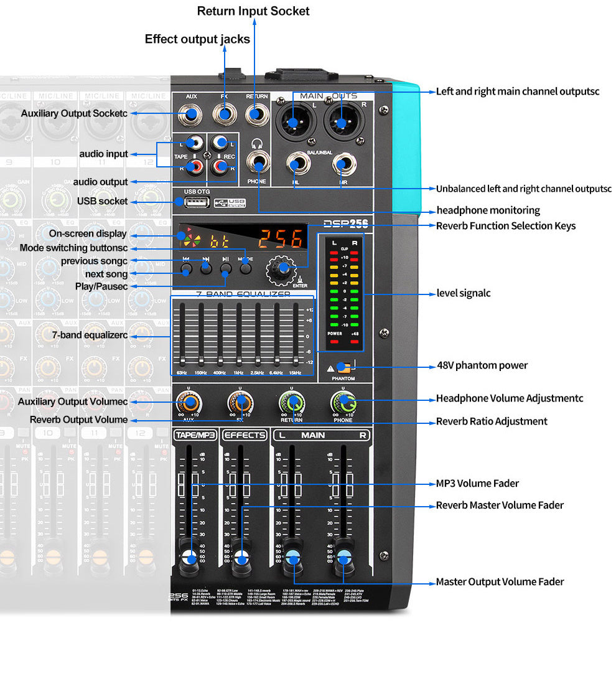Image resolution: width=616 pixels, height=681 pixels.
Task: Click the headphone symbol above PHONE jack
Action: [257, 144]
